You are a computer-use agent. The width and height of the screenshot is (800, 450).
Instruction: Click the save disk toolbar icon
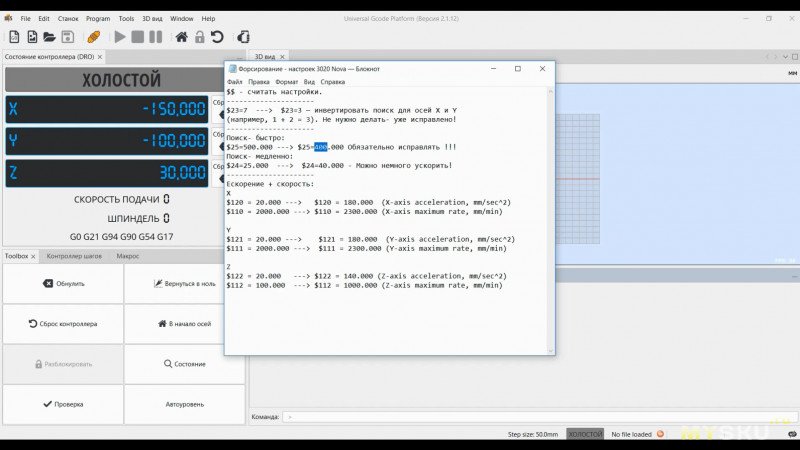pyautogui.click(x=67, y=37)
